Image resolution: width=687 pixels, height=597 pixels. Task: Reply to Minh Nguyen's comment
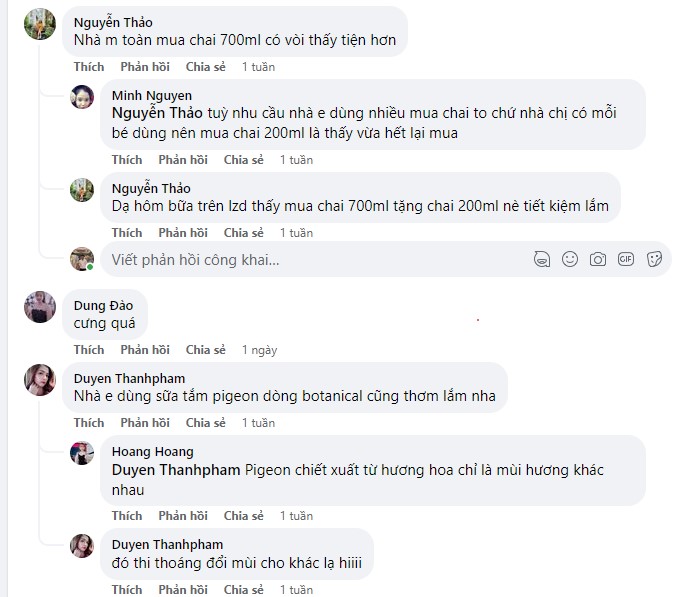(x=183, y=160)
